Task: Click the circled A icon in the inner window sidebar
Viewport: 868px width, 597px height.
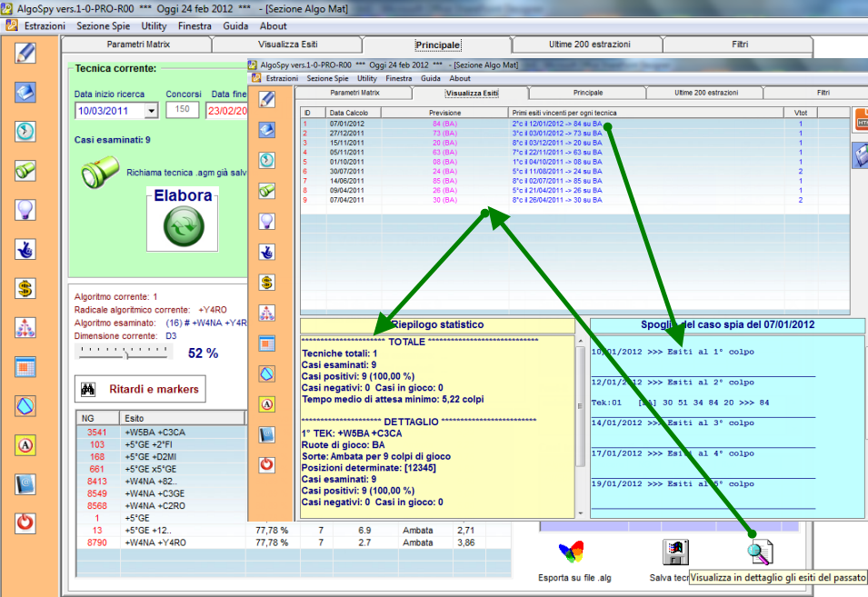Action: point(267,404)
